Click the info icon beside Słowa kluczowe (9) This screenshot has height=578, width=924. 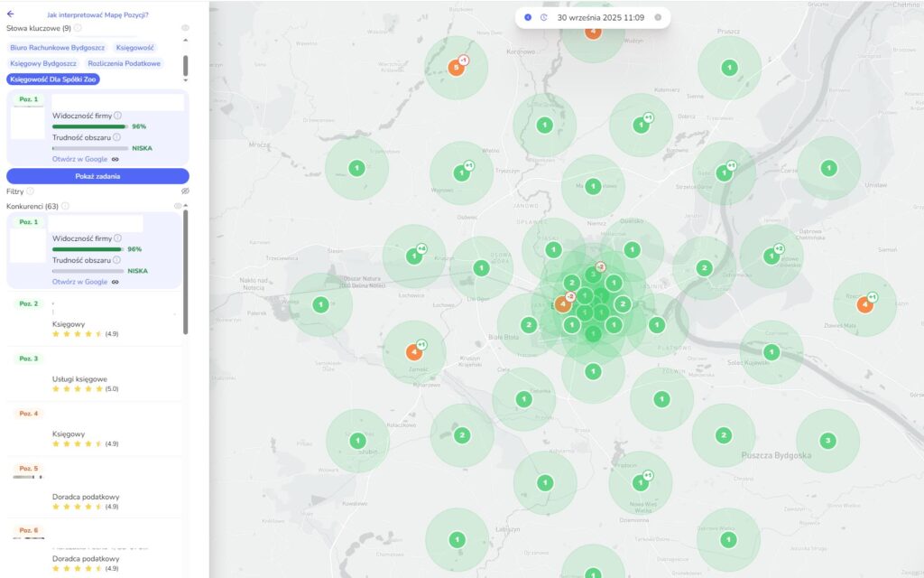(x=78, y=28)
